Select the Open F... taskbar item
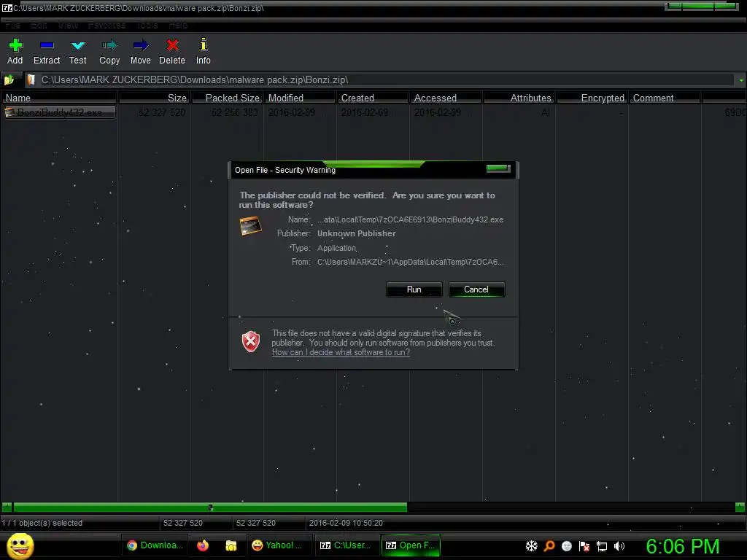Viewport: 747px width, 560px height. (411, 545)
